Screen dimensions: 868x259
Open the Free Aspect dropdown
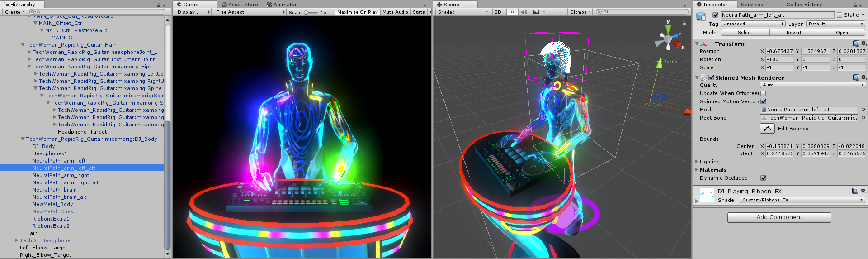(250, 12)
